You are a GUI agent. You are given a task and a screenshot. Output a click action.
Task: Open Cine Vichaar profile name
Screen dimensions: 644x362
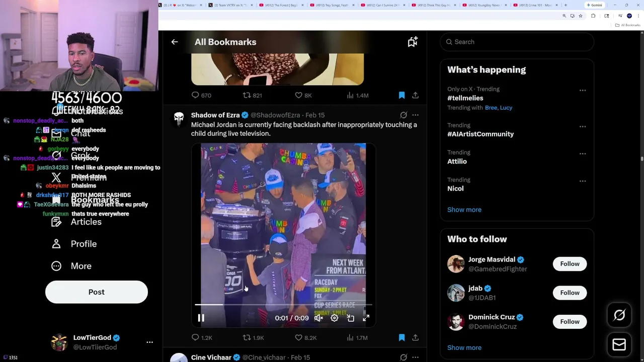211,357
